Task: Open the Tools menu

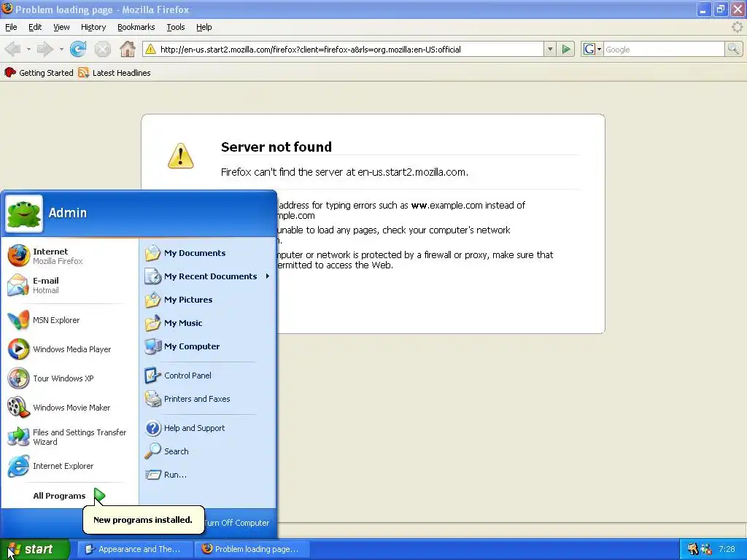Action: point(175,27)
